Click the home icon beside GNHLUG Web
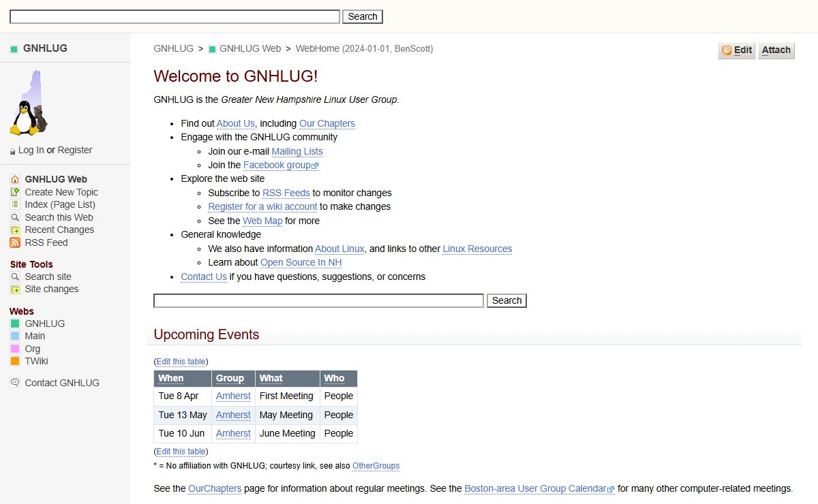 click(x=15, y=179)
